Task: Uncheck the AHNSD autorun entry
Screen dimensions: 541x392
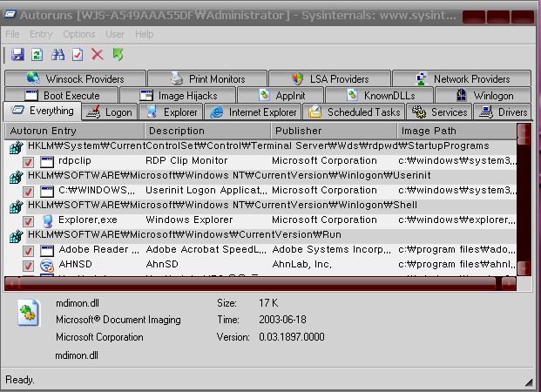Action: (28, 266)
